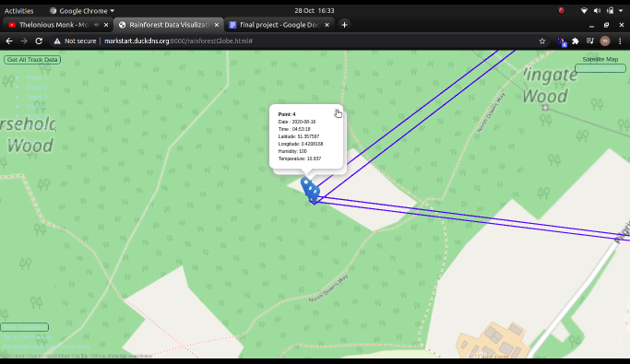Open the Activities overview

point(18,11)
